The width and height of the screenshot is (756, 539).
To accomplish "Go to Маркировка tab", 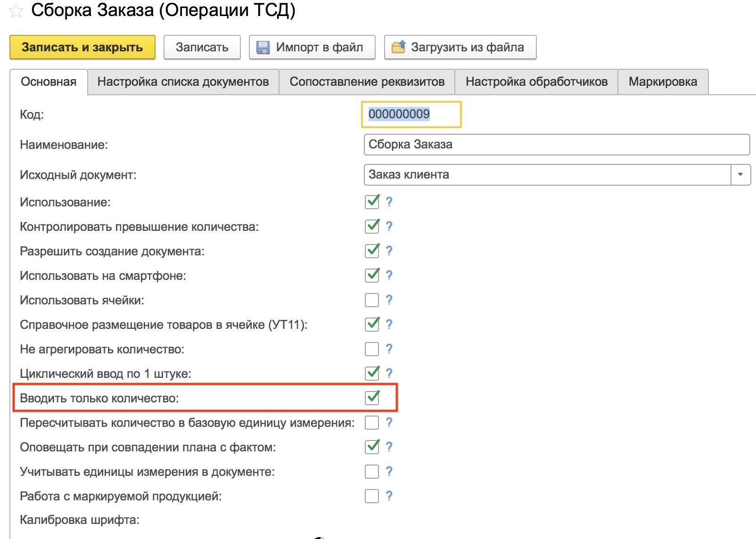I will pos(663,82).
